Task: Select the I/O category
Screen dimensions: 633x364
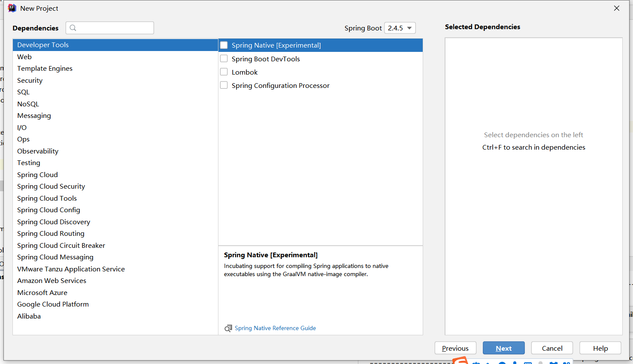Action: [115, 127]
